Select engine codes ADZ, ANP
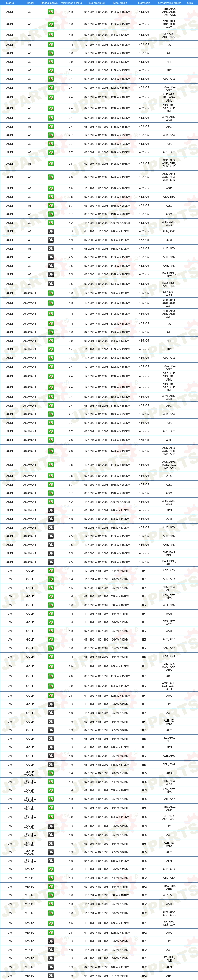 pos(169,657)
